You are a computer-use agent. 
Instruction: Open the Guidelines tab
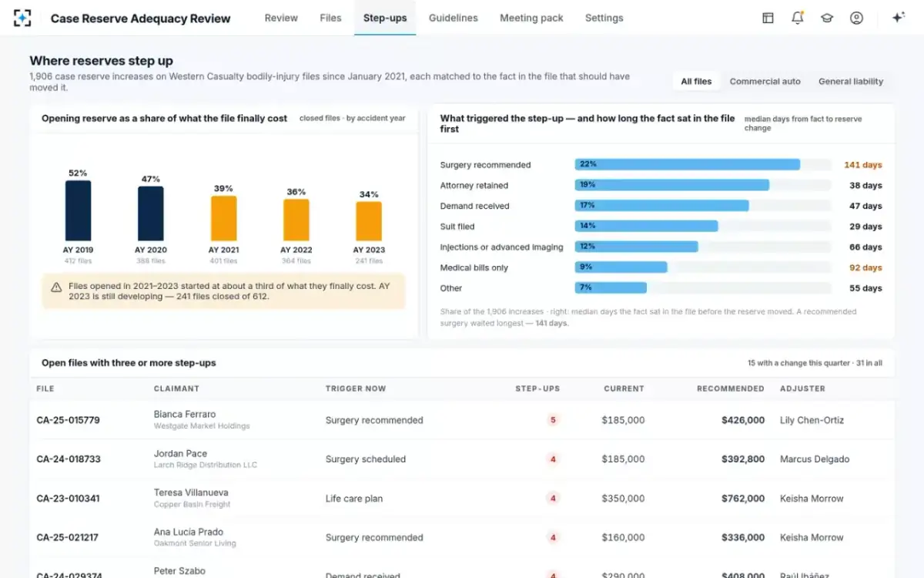tap(453, 18)
